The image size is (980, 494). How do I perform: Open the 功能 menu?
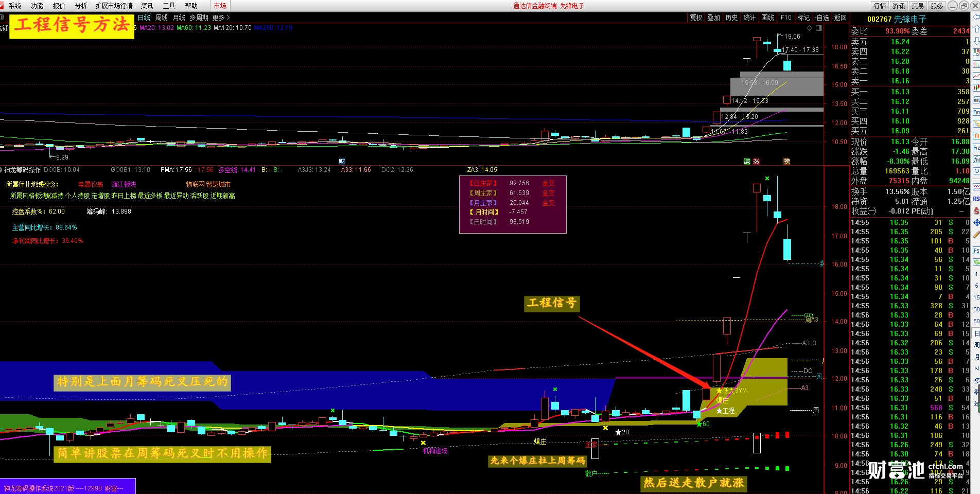tap(37, 6)
